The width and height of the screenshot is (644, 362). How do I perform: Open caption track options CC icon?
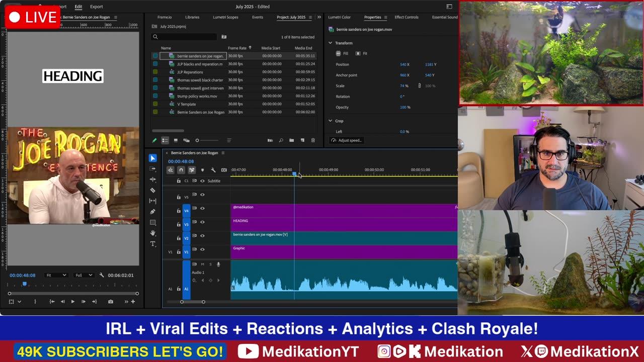coord(224,170)
